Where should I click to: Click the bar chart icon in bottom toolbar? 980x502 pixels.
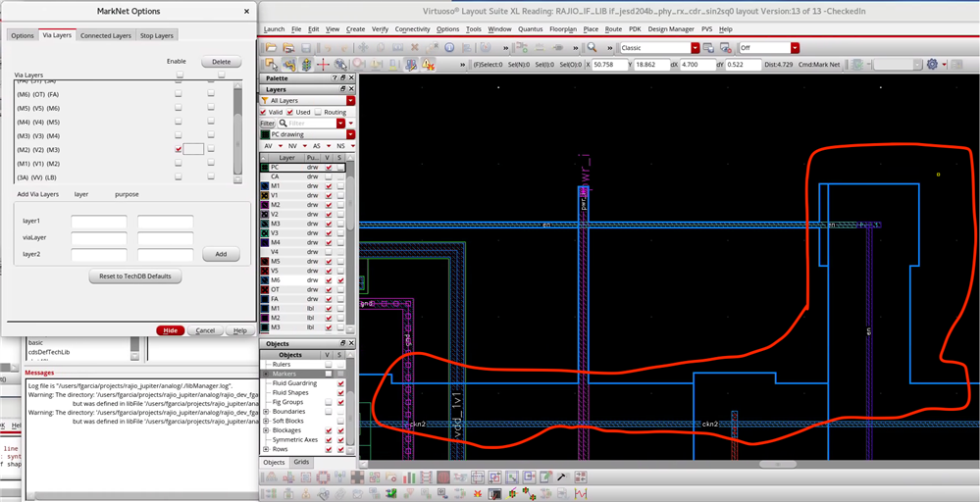click(x=411, y=477)
